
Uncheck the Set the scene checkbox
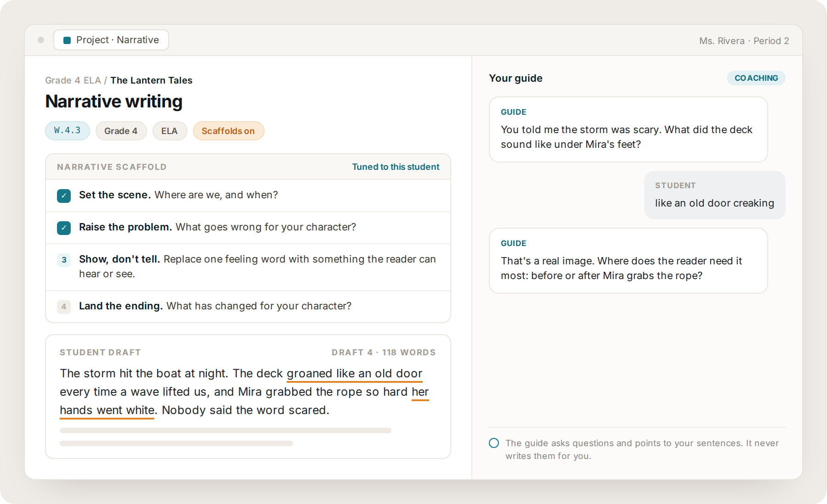click(x=64, y=196)
